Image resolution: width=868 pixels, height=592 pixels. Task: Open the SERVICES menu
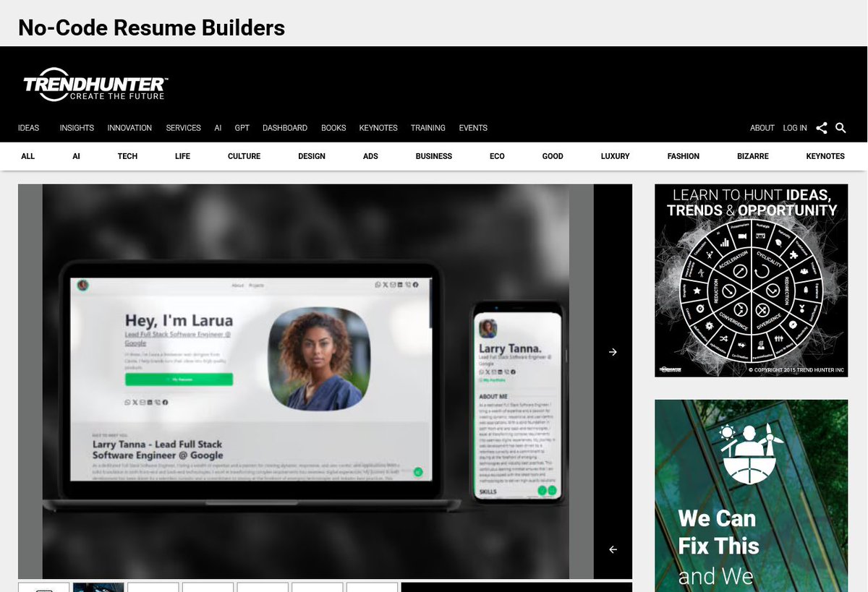[184, 128]
